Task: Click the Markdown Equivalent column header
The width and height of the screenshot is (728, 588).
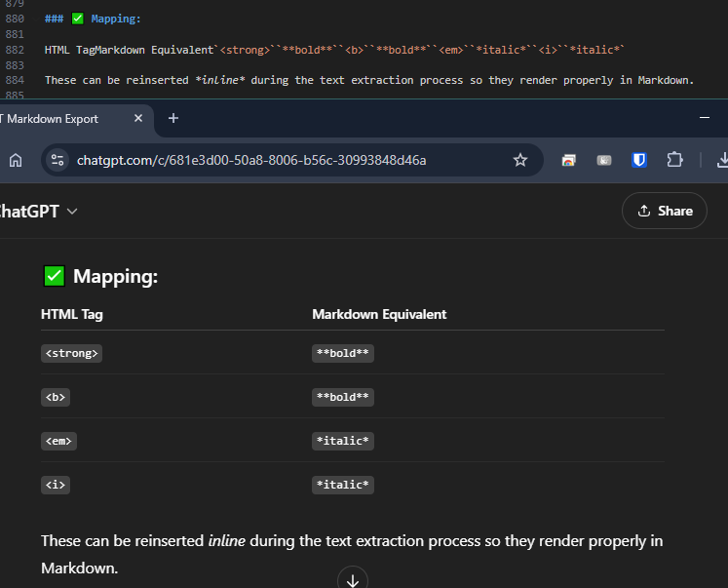Action: click(x=379, y=314)
